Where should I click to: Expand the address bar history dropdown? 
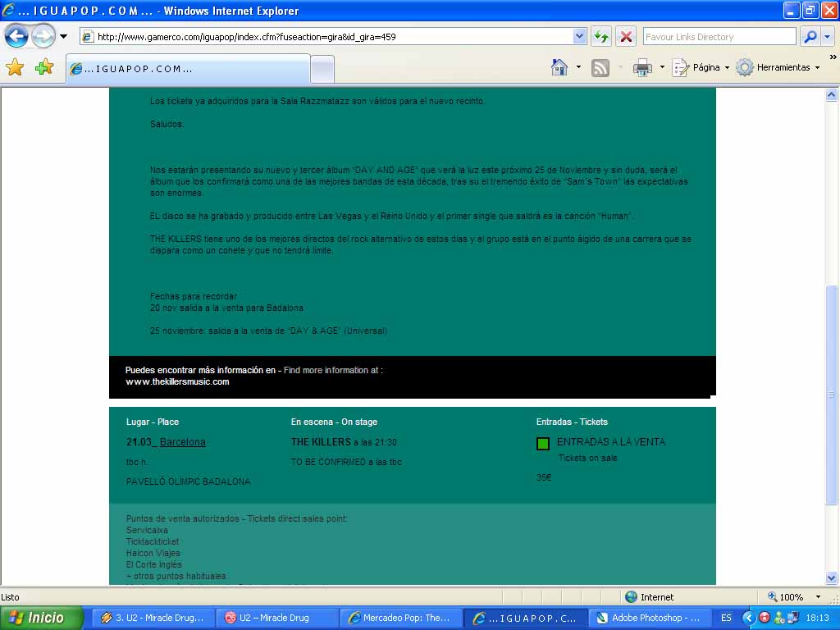[579, 36]
